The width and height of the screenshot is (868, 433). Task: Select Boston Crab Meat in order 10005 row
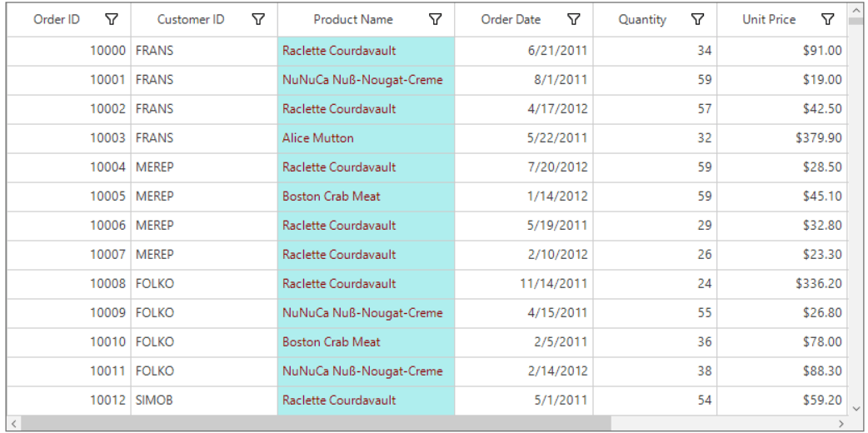(366, 197)
